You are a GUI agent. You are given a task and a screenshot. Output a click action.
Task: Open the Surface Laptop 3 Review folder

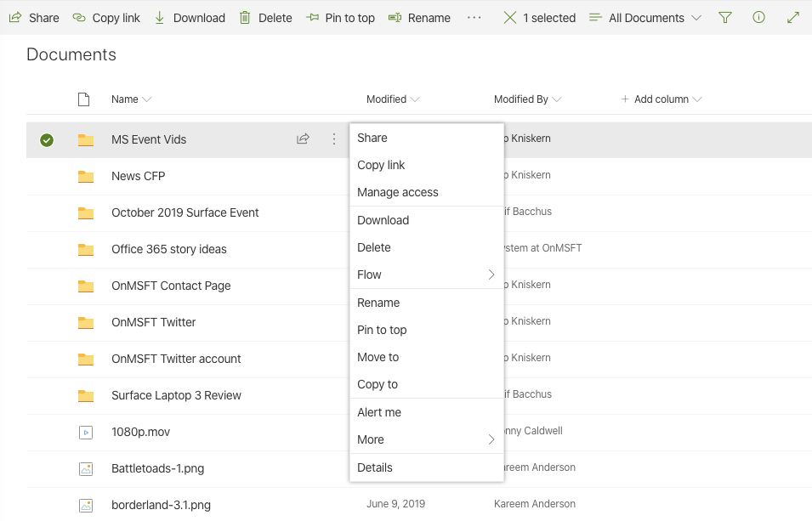(x=176, y=396)
